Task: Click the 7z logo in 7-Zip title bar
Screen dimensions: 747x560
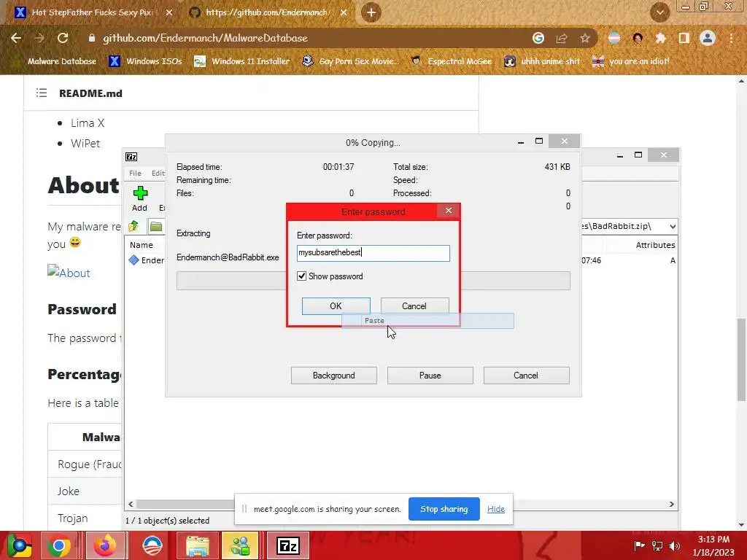Action: [x=131, y=157]
